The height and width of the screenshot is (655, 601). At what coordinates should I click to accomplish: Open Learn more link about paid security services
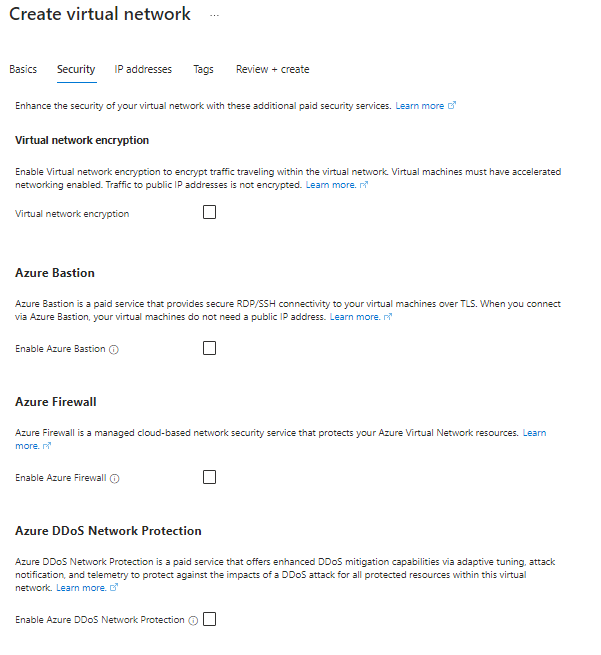coord(420,106)
